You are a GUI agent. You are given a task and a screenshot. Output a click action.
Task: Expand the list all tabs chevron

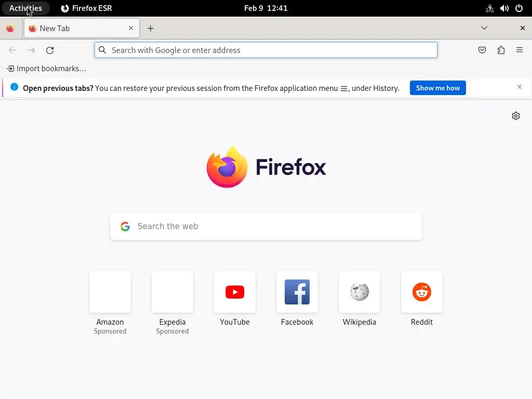(484, 28)
